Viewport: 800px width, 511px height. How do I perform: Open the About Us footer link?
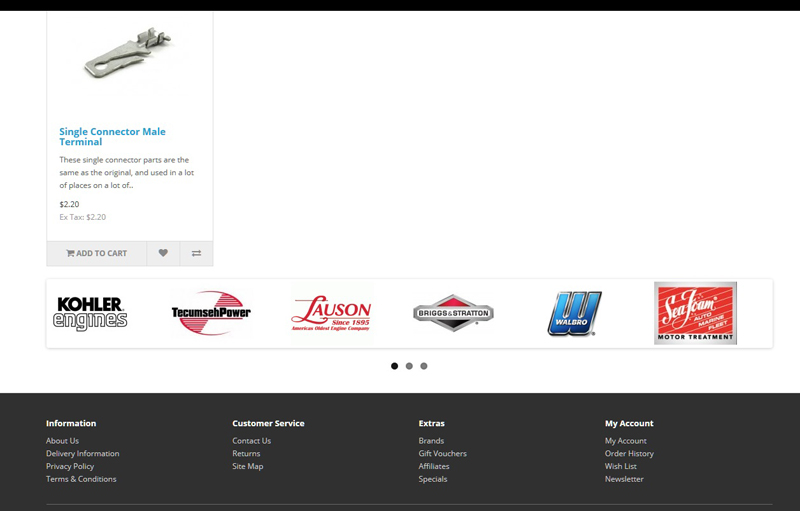pos(62,441)
